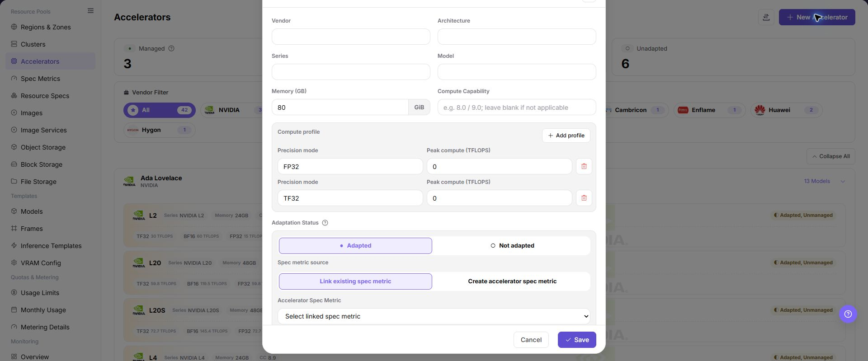Filter by Enflame vendor
868x361 pixels.
coord(709,110)
